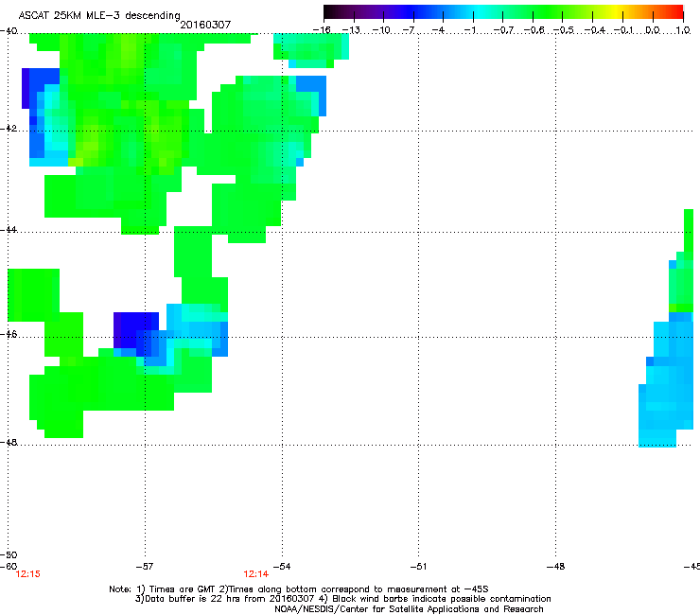
Task: Click the latitude label -48
Action: pos(9,442)
